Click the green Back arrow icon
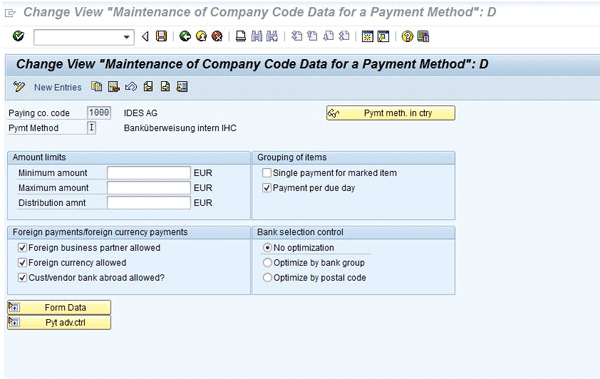The height and width of the screenshot is (379, 600). (x=185, y=36)
